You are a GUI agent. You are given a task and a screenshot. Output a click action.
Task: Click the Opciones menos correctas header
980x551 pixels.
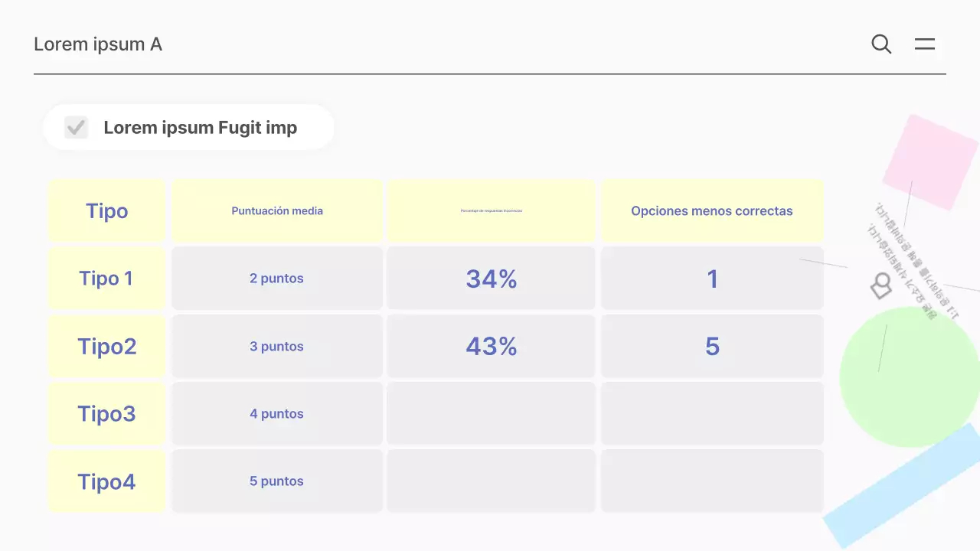coord(711,211)
